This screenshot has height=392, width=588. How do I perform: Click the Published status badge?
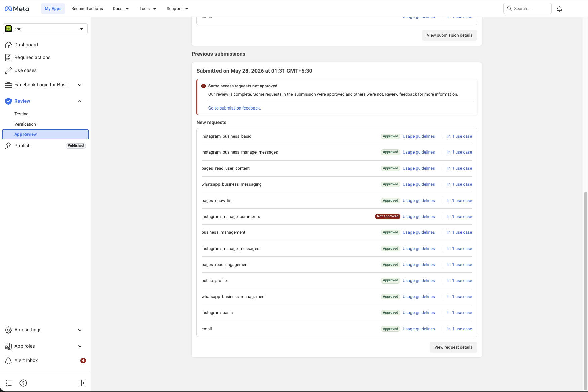(76, 146)
